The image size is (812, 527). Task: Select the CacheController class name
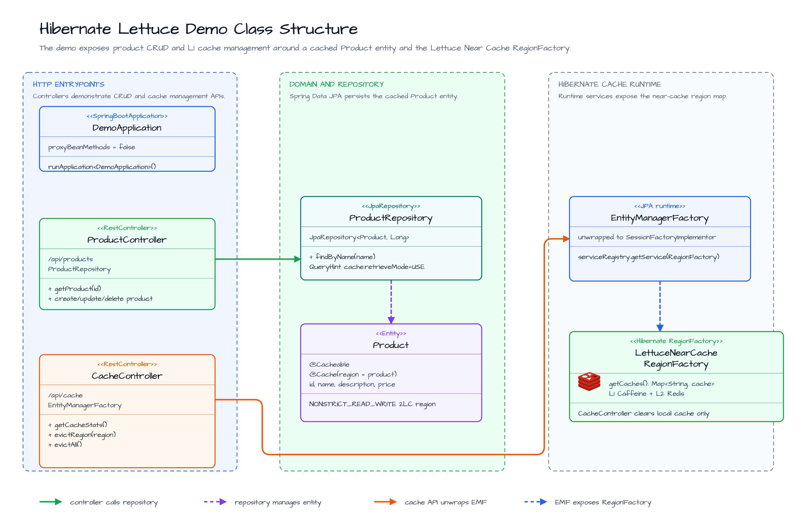tap(127, 376)
